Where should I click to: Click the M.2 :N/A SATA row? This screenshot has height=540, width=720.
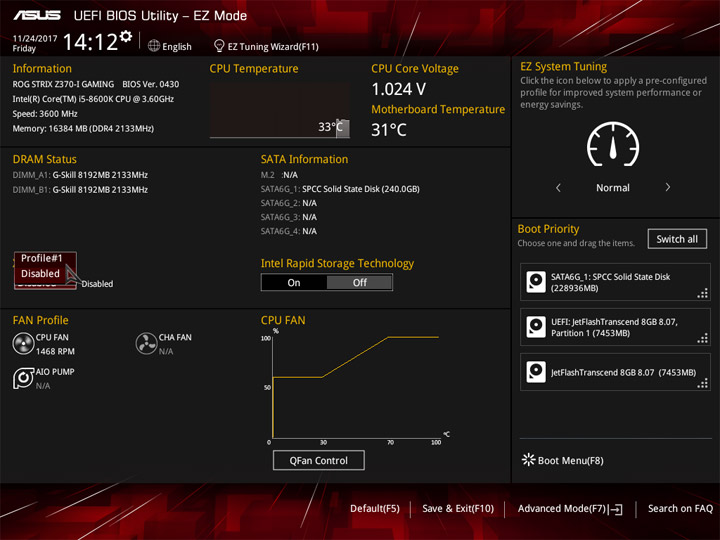pos(279,174)
